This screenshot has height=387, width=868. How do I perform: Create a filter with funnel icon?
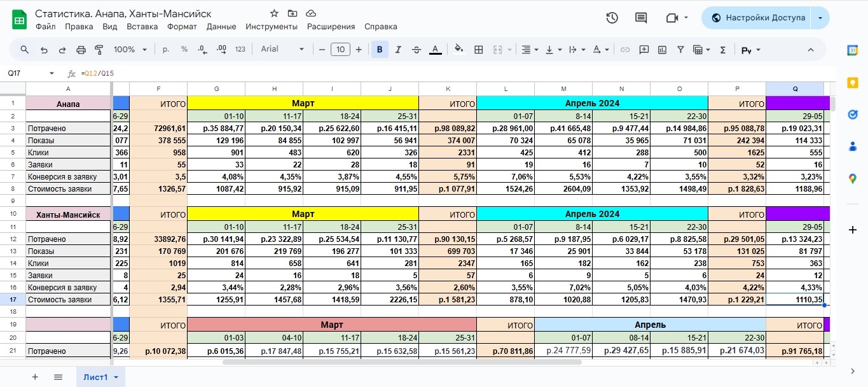coord(680,50)
